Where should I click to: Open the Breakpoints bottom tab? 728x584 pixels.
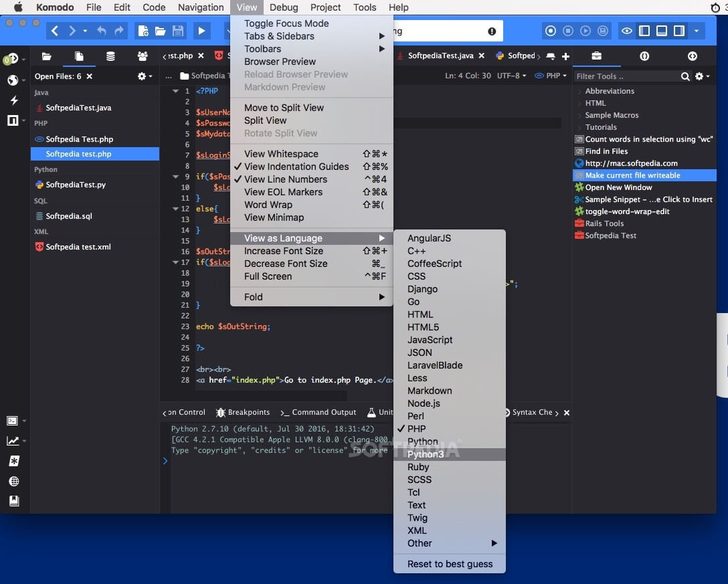[244, 412]
